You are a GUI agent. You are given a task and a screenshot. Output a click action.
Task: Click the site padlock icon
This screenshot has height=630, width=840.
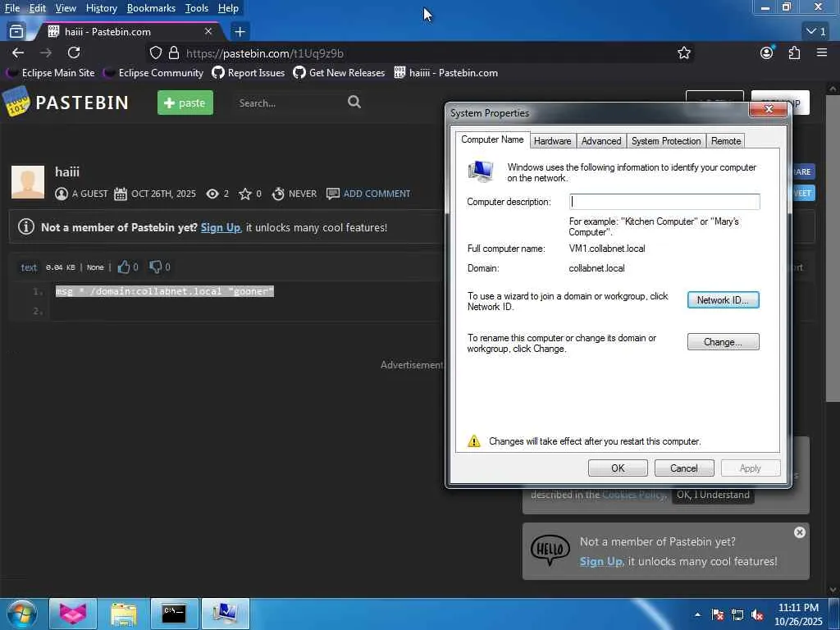tap(174, 53)
